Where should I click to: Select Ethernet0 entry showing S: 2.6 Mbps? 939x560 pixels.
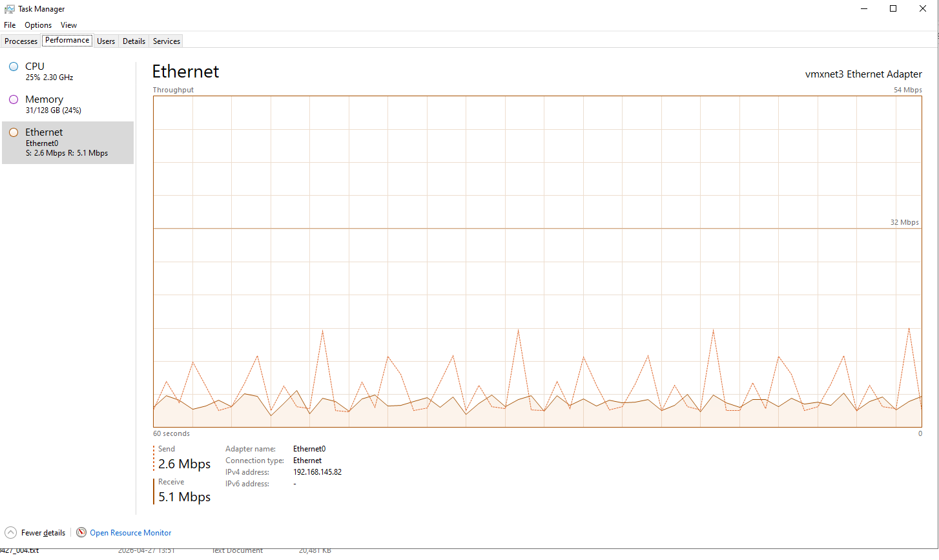(x=68, y=143)
